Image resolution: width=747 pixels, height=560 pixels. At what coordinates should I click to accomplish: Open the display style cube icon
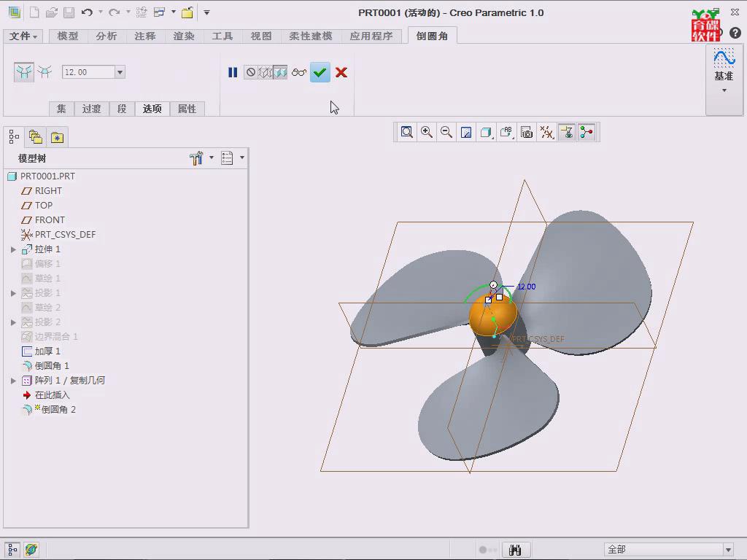pyautogui.click(x=486, y=133)
